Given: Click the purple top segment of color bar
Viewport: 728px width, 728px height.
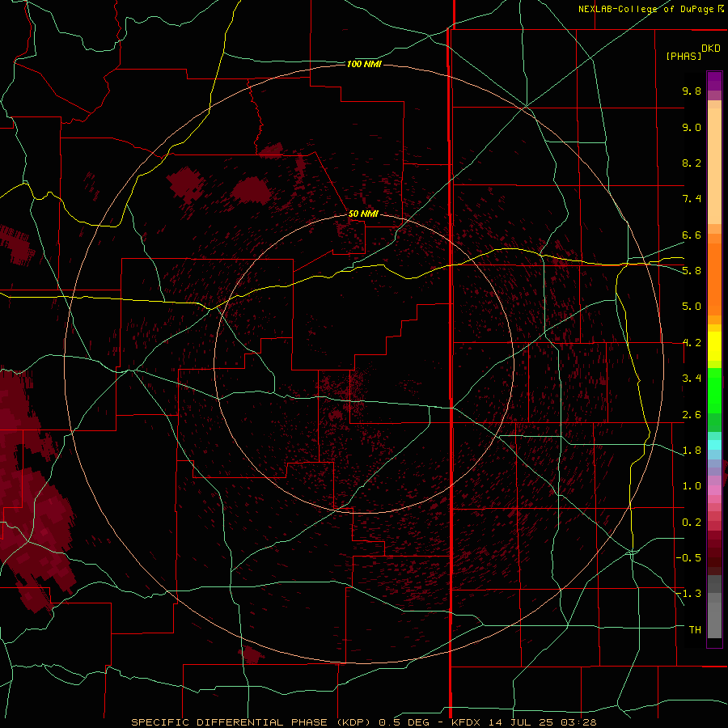Looking at the screenshot, I should coord(714,82).
